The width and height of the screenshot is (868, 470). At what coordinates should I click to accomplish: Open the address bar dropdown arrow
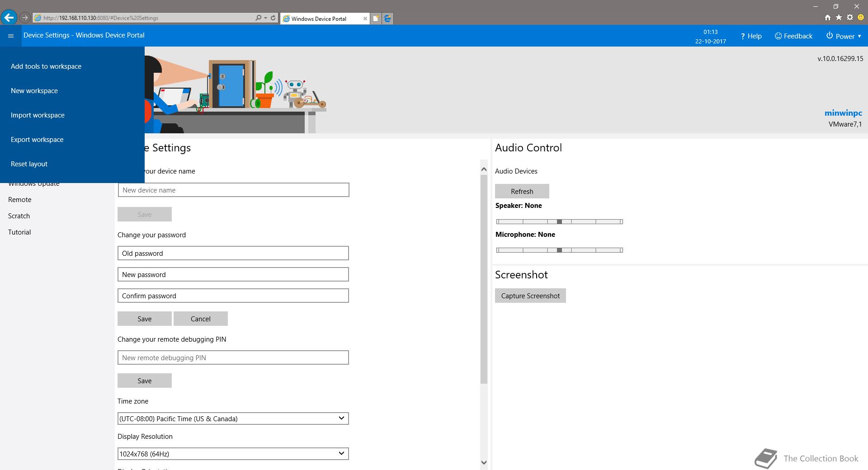coord(265,18)
